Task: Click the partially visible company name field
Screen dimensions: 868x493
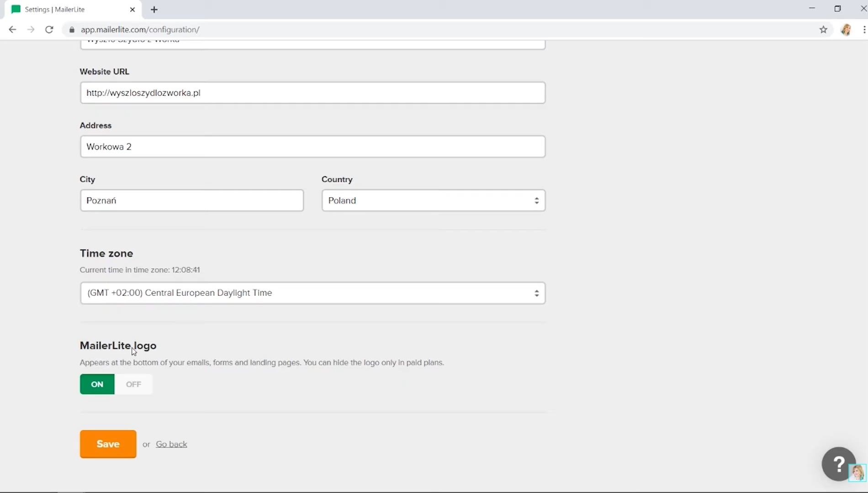Action: click(312, 44)
